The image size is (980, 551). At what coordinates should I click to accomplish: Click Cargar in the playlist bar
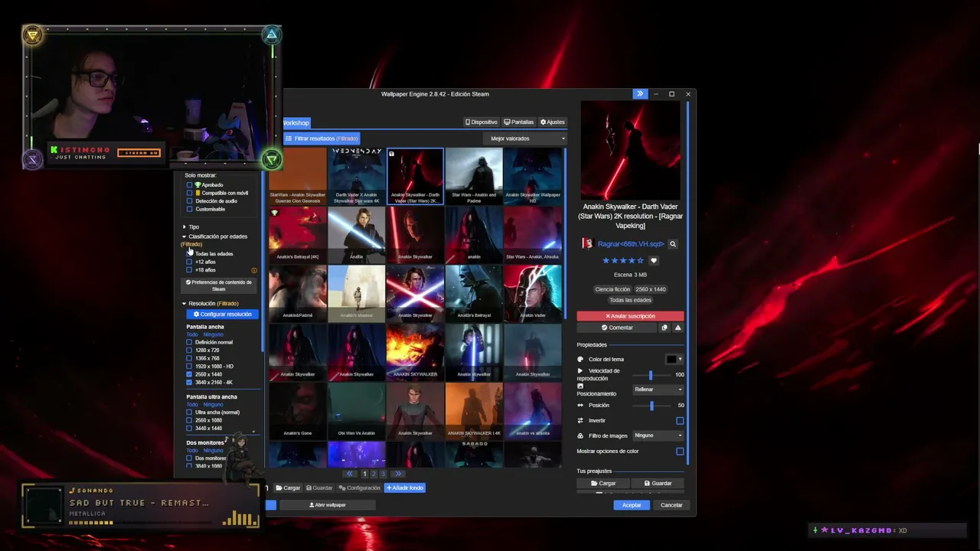[288, 488]
